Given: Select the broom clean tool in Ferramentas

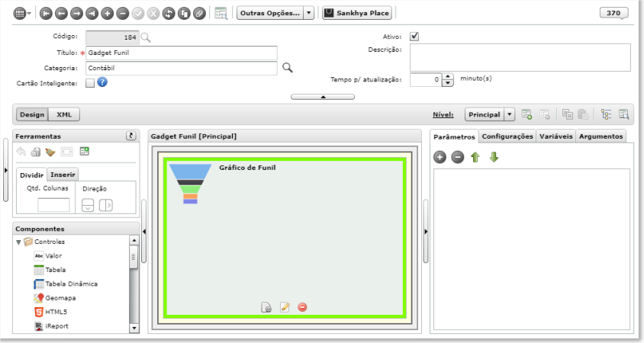Looking at the screenshot, I should [50, 152].
